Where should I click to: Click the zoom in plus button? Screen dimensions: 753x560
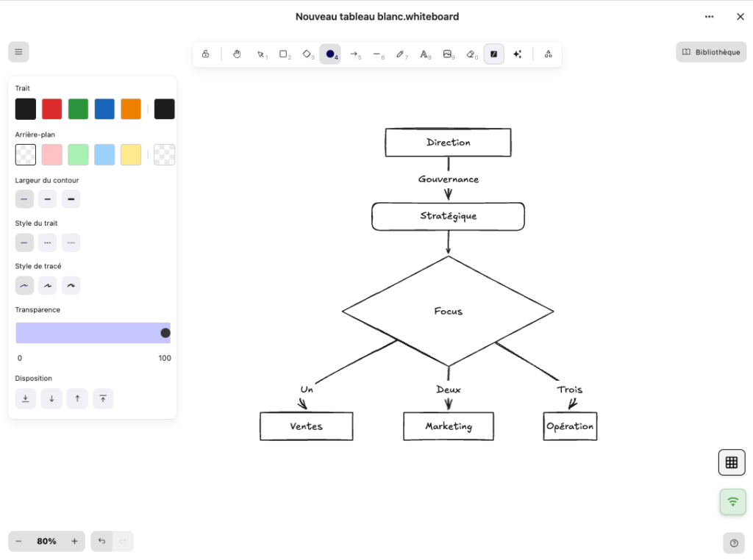[x=74, y=542]
